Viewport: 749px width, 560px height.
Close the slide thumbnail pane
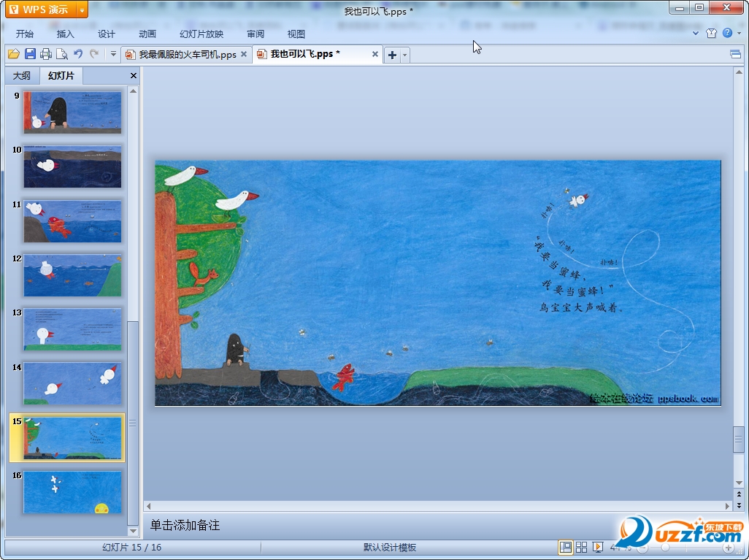pos(134,75)
